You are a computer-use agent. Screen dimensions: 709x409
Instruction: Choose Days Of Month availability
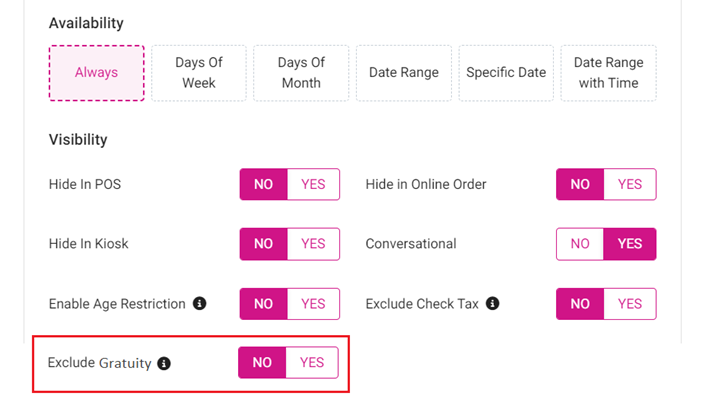[x=301, y=73]
